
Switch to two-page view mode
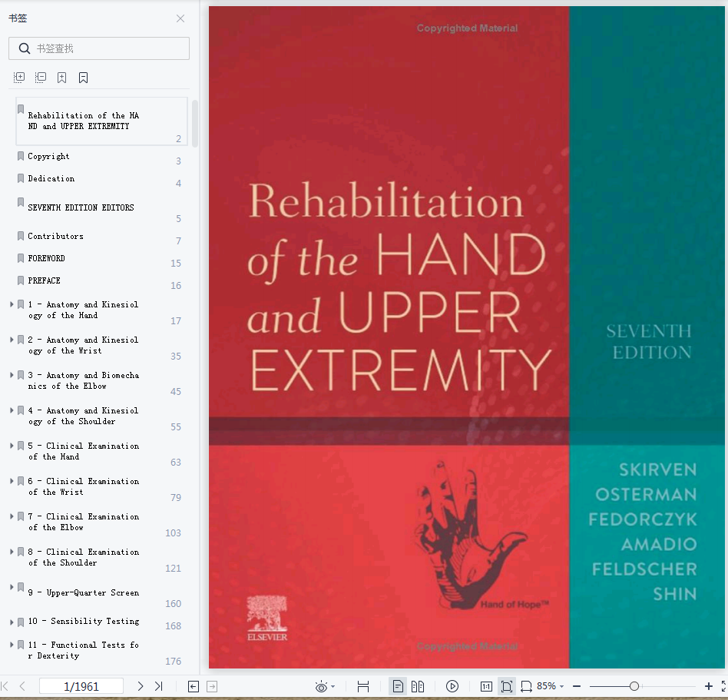[x=418, y=686]
